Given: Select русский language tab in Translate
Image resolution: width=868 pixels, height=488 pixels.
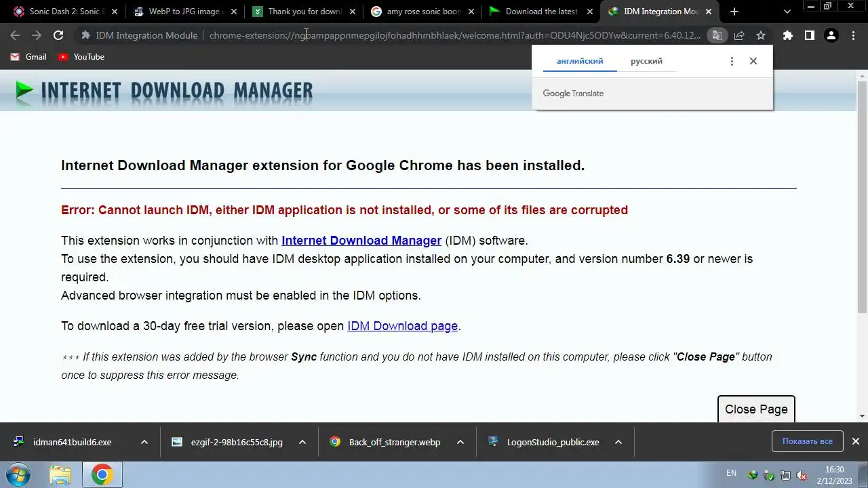Looking at the screenshot, I should click(646, 61).
